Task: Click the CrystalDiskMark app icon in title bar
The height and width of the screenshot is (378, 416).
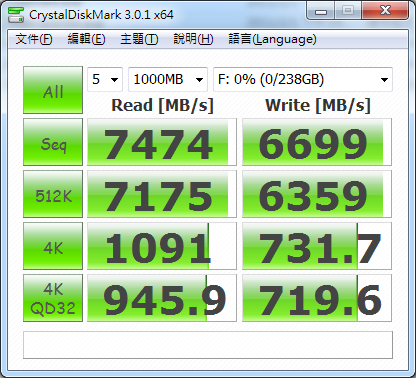Action: pos(16,15)
